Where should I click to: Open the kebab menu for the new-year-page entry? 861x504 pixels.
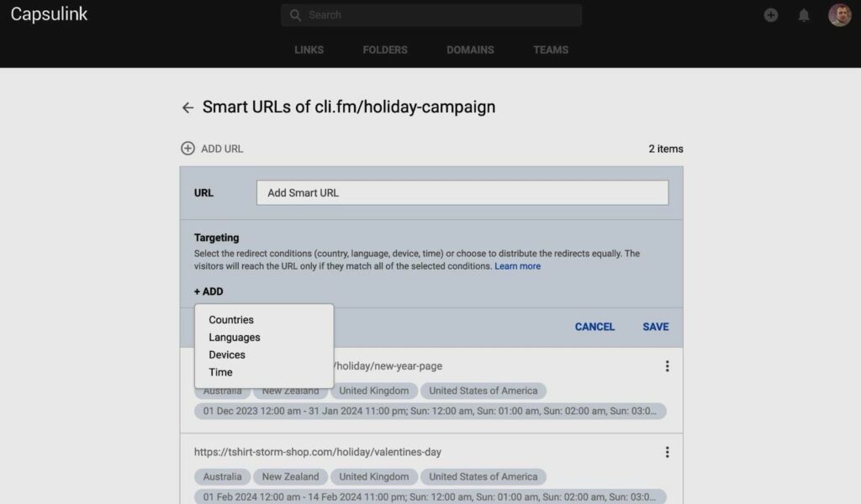(x=667, y=366)
